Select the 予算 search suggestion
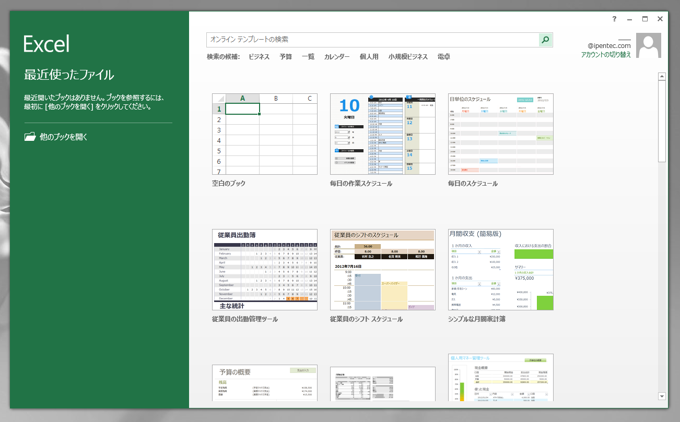This screenshot has width=680, height=422. click(286, 57)
